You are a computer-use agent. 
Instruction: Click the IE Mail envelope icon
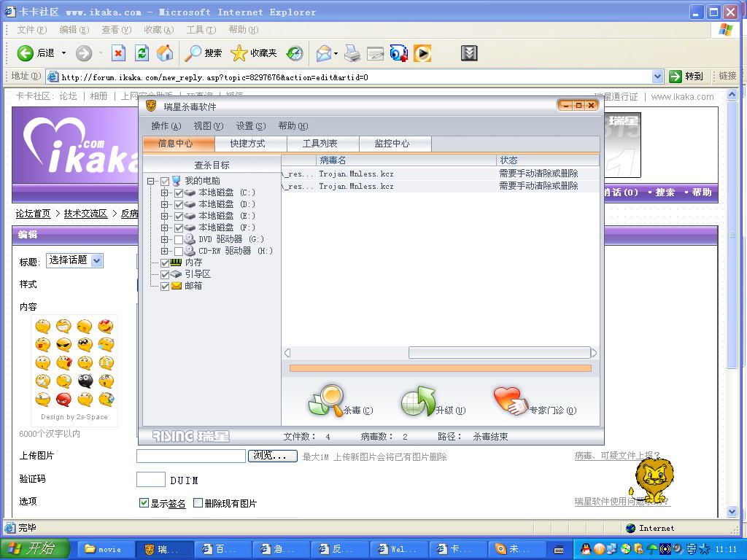(x=324, y=52)
